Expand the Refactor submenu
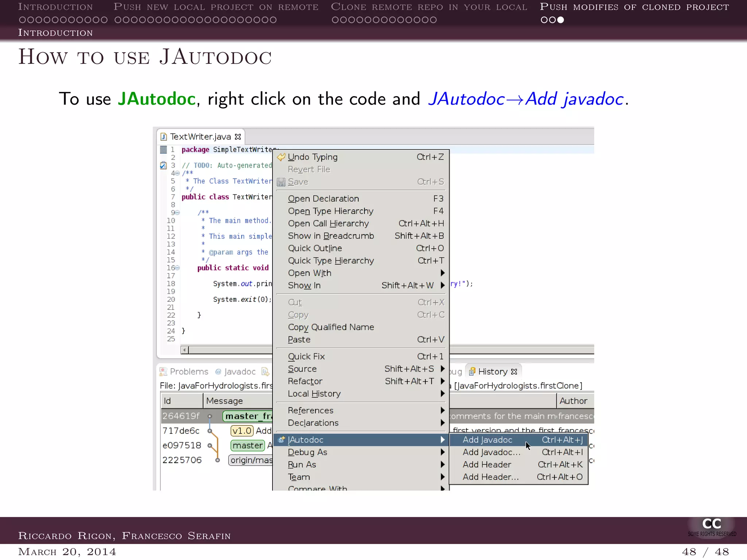Image resolution: width=747 pixels, height=560 pixels. point(361,381)
